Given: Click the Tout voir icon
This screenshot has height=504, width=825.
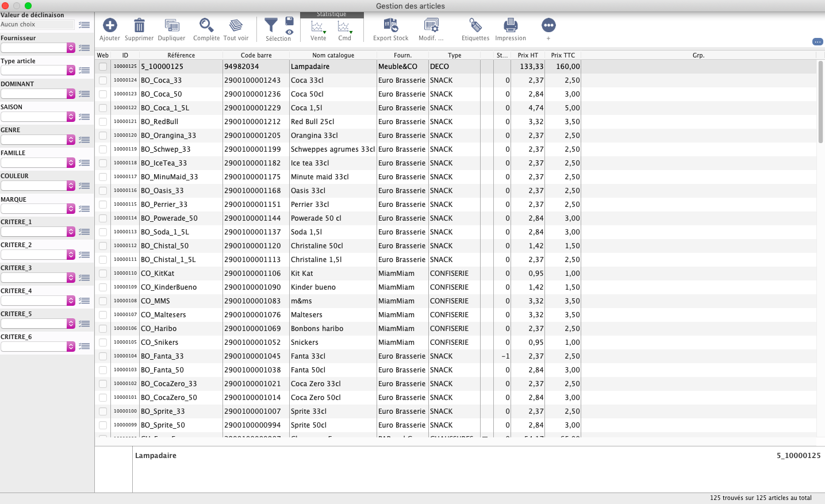Looking at the screenshot, I should [236, 25].
